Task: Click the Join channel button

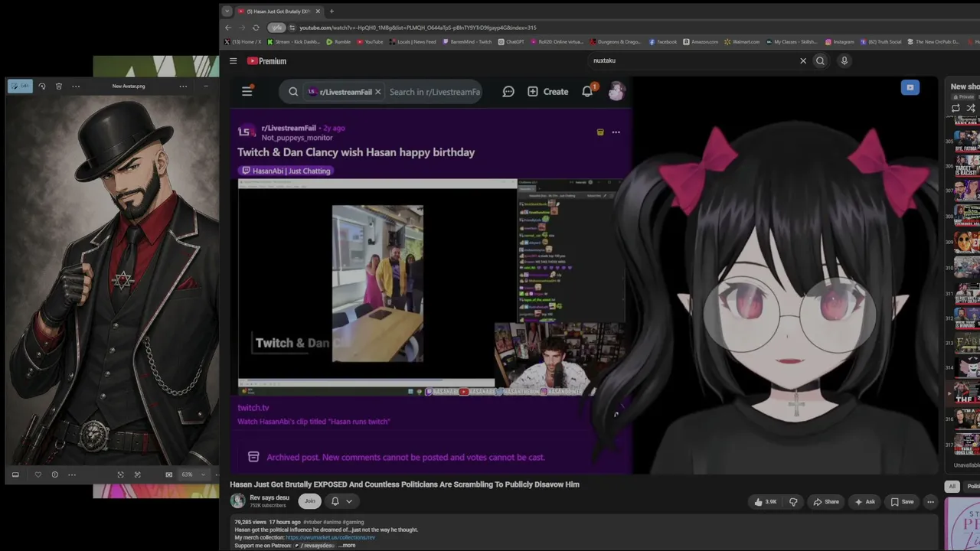Action: pos(310,501)
